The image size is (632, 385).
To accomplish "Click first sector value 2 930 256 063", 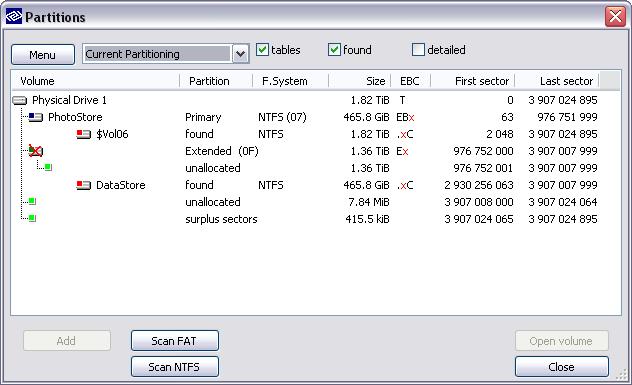I will tap(479, 185).
